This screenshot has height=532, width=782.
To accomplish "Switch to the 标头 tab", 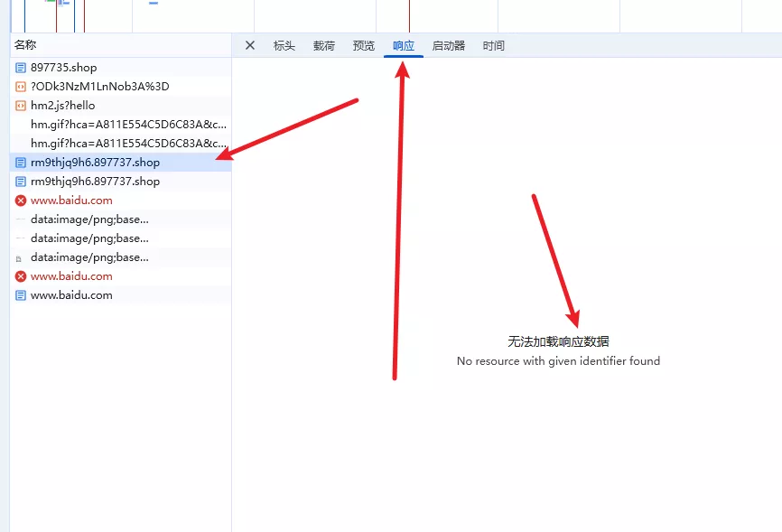I will point(284,45).
